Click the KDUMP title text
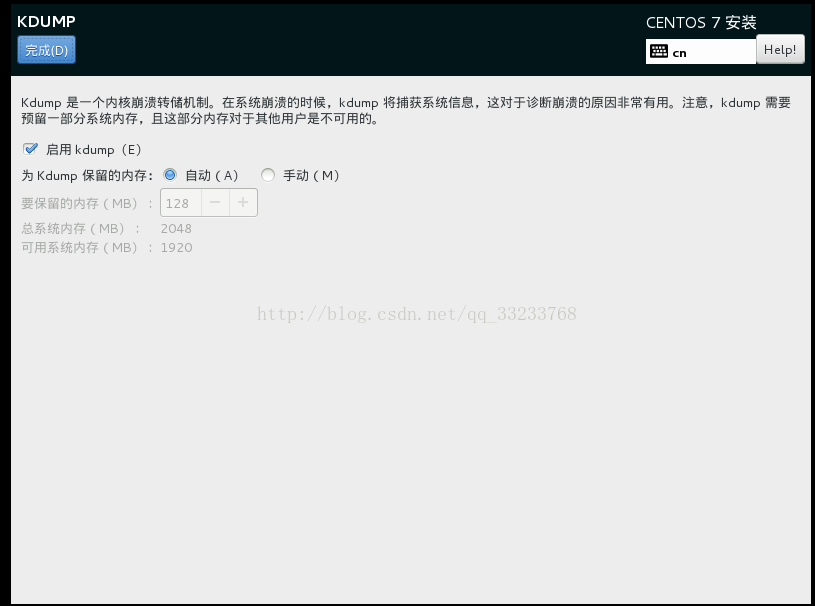This screenshot has width=815, height=606. [46, 21]
